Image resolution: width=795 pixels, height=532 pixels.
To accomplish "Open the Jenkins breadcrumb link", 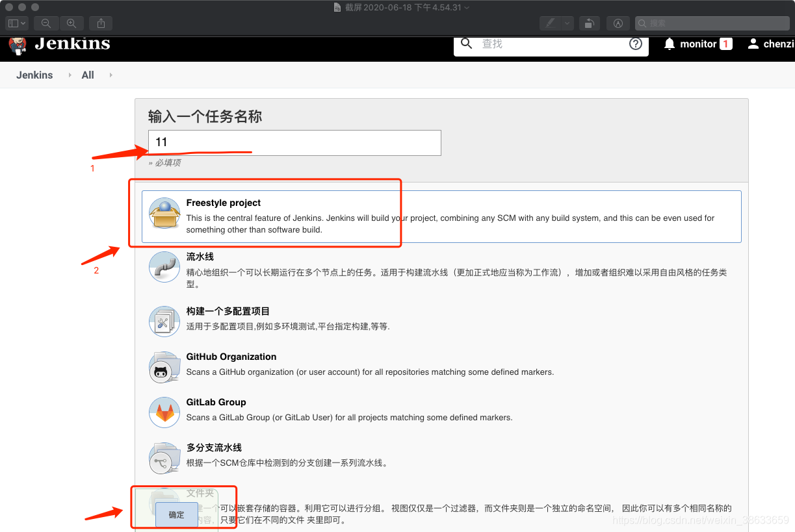I will 34,75.
